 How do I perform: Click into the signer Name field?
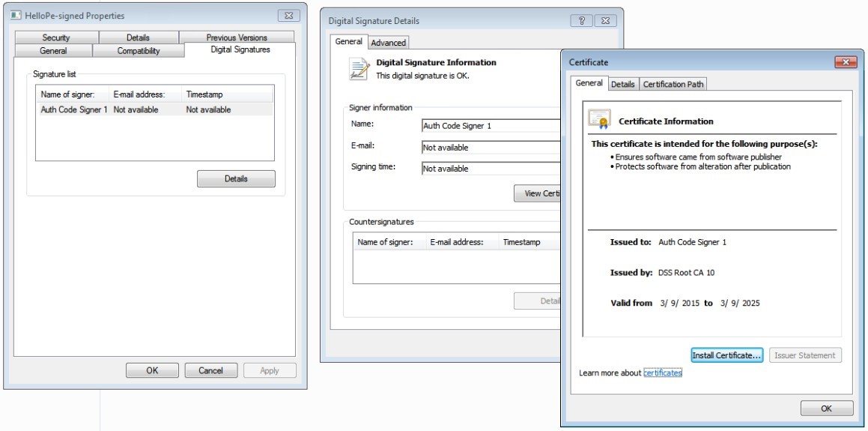[x=491, y=126]
